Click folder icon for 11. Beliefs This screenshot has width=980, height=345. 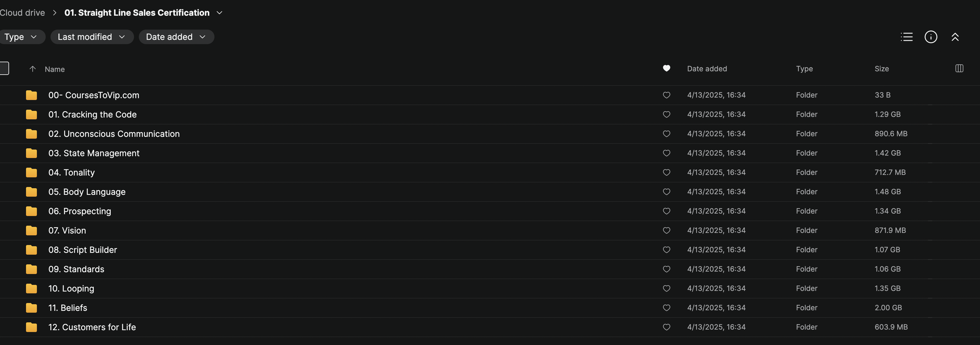[x=31, y=308]
